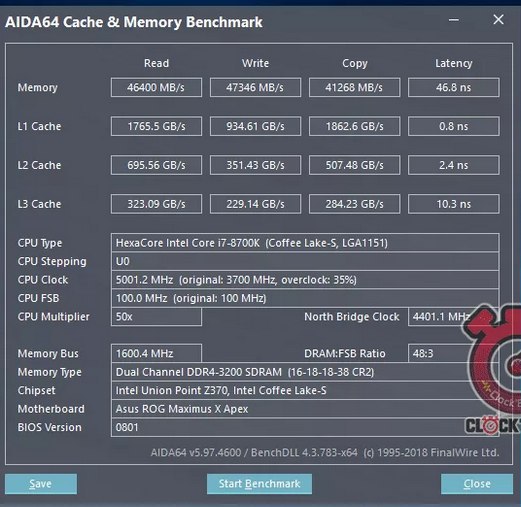Click the Save button
This screenshot has width=521, height=507.
41,484
